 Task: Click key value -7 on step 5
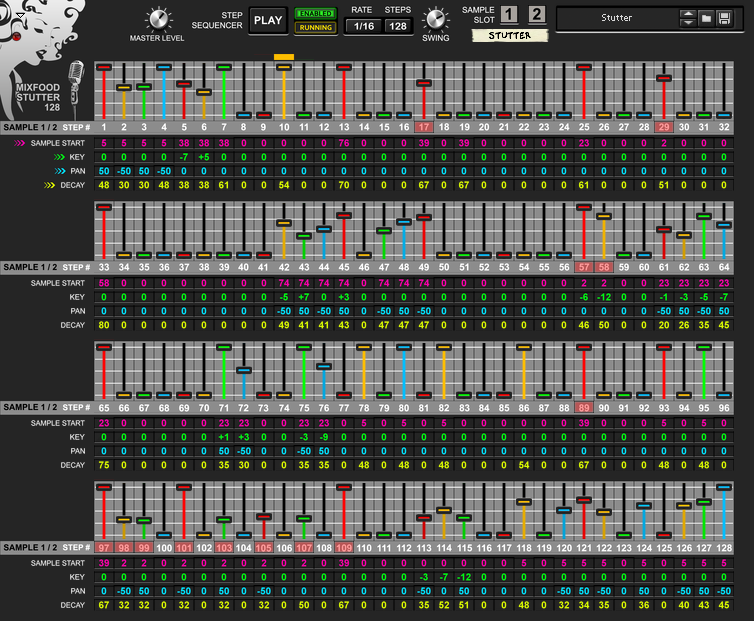(184, 157)
